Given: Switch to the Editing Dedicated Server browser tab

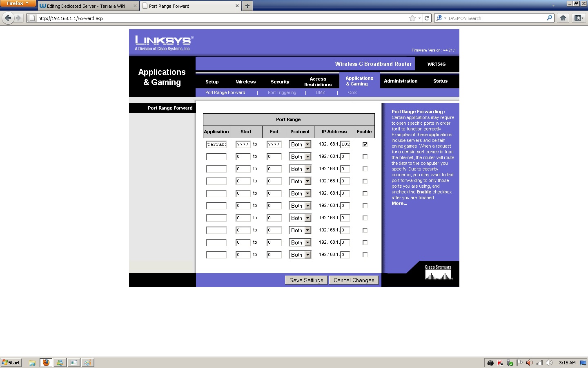Looking at the screenshot, I should [89, 6].
